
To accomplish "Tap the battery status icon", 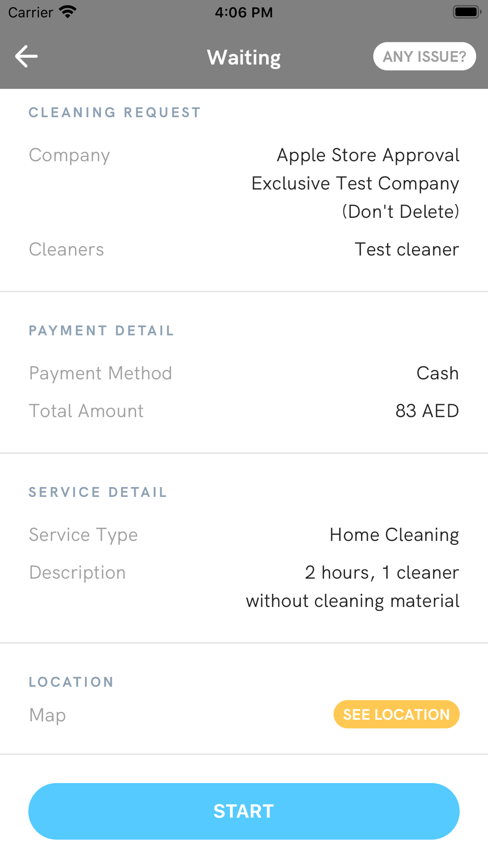I will [467, 12].
